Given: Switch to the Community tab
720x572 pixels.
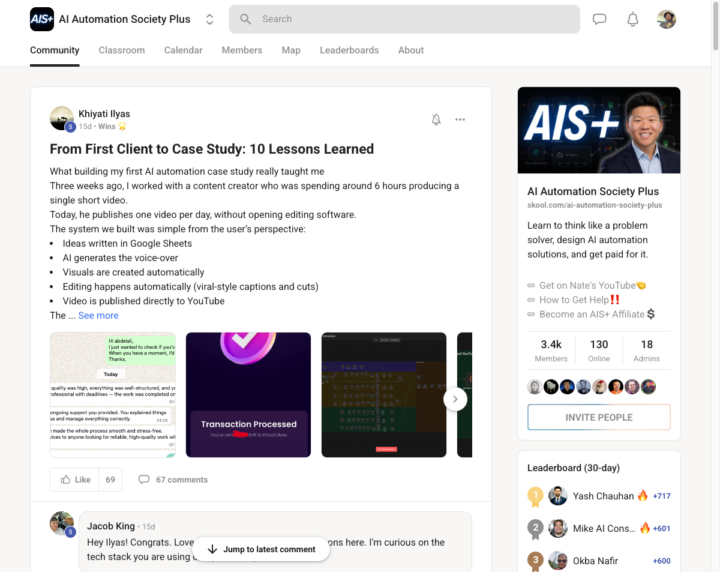Looking at the screenshot, I should (55, 50).
